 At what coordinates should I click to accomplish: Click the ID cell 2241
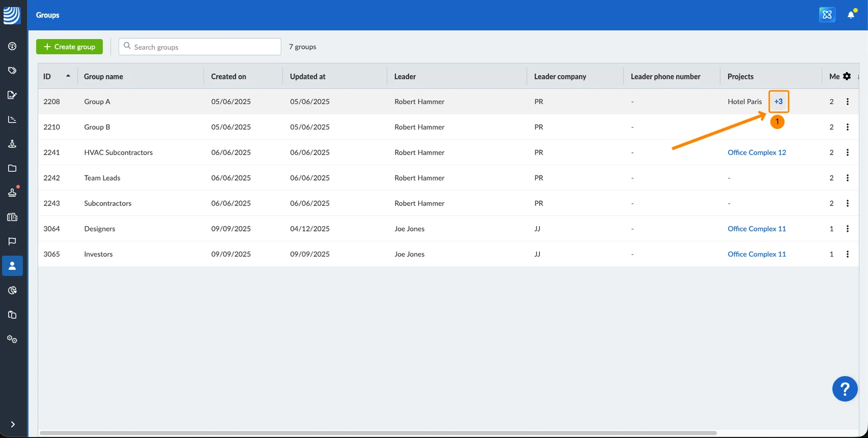pos(52,152)
